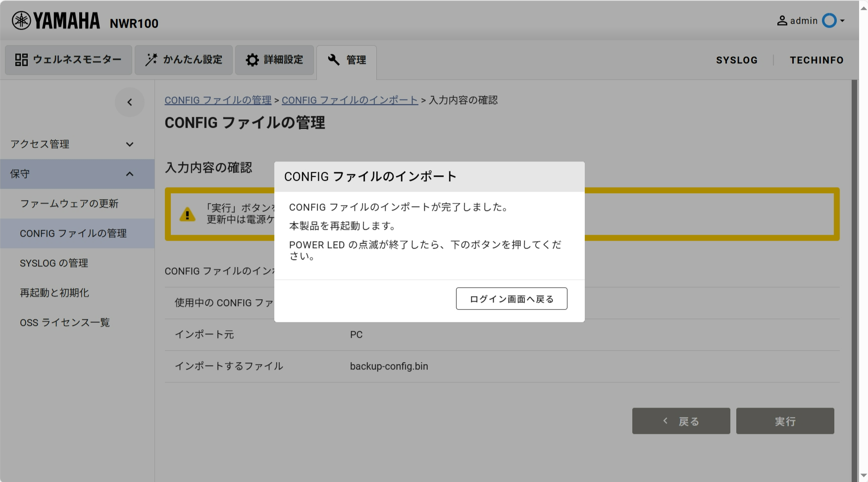Switch to the かんたん設定 tab
Screen dimensions: 868x482
click(184, 60)
